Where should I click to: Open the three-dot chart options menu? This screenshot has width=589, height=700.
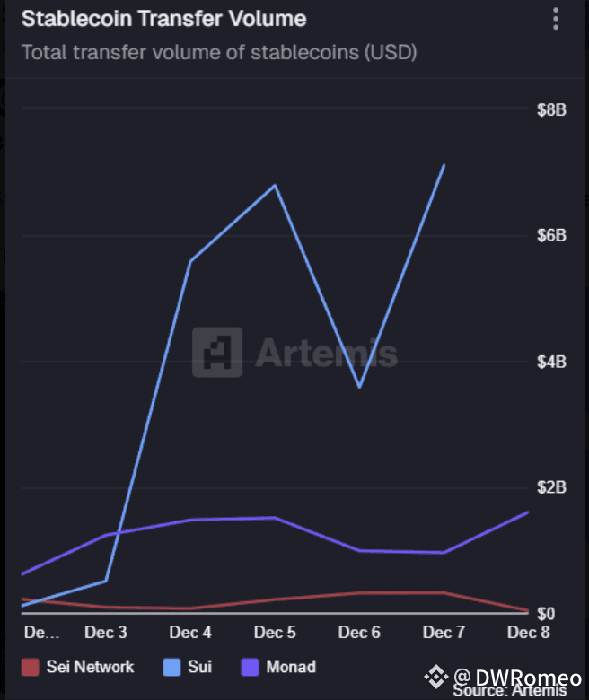click(558, 19)
